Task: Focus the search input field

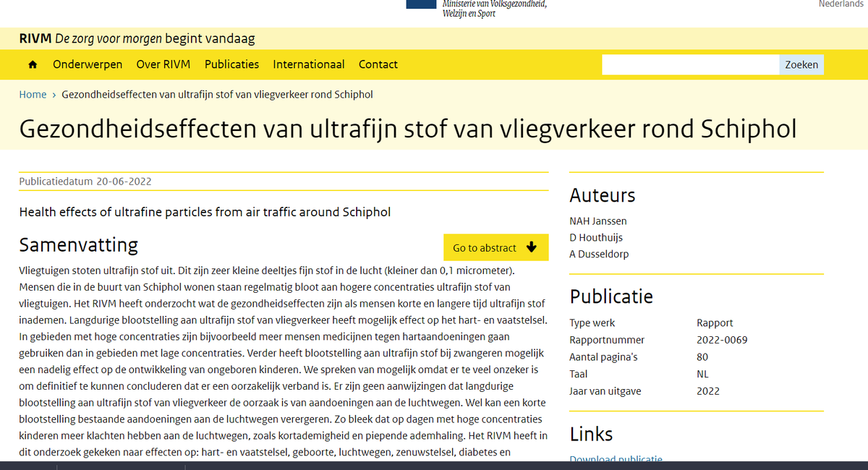Action: (x=690, y=64)
